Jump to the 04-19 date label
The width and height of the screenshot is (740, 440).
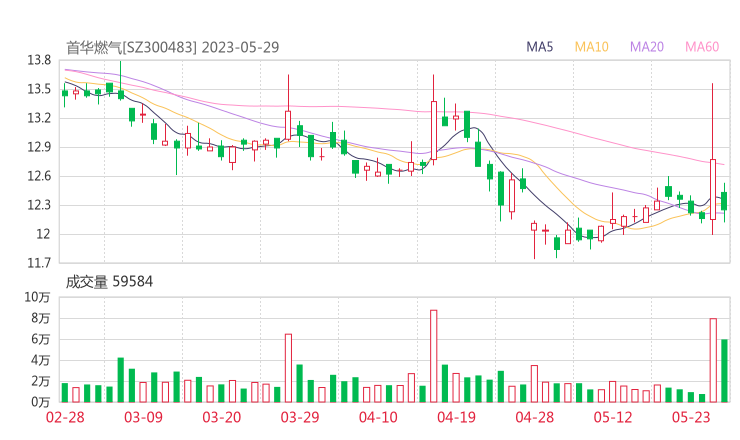456,418
